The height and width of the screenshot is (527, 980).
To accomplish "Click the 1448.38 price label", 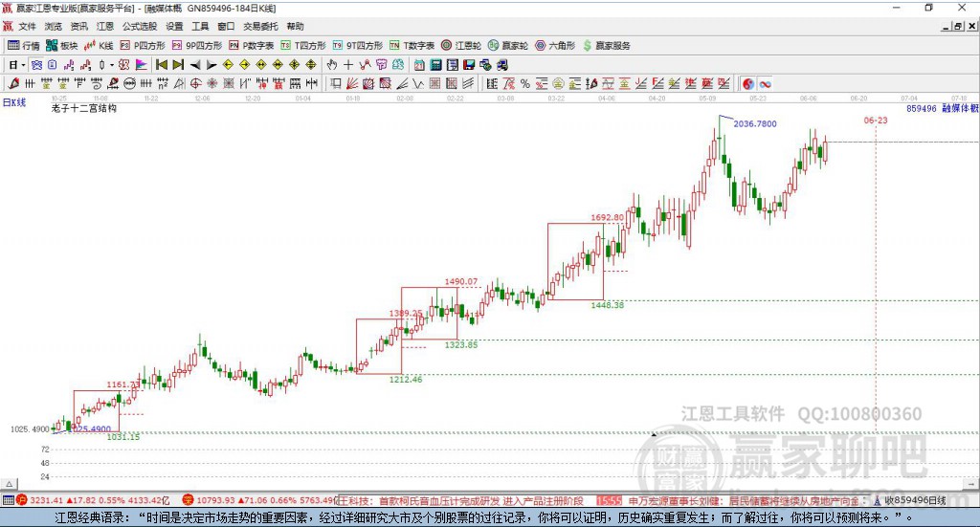I will pos(608,305).
